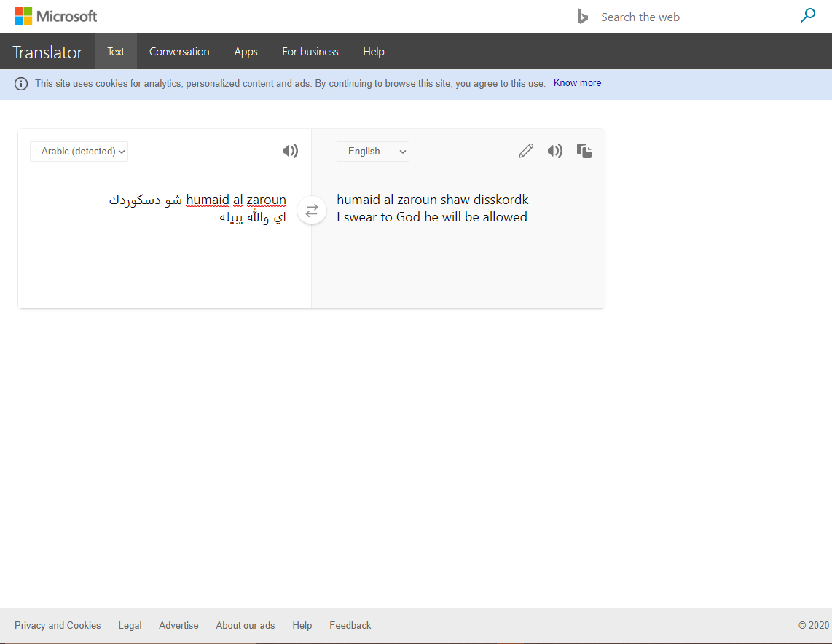Image resolution: width=832 pixels, height=644 pixels.
Task: Click the Help link in the footer
Action: pyautogui.click(x=302, y=626)
